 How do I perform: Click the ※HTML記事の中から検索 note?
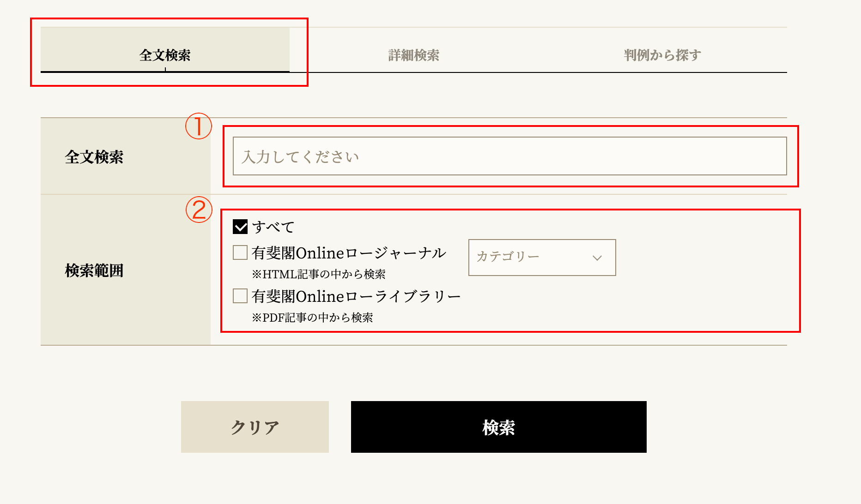pyautogui.click(x=319, y=274)
